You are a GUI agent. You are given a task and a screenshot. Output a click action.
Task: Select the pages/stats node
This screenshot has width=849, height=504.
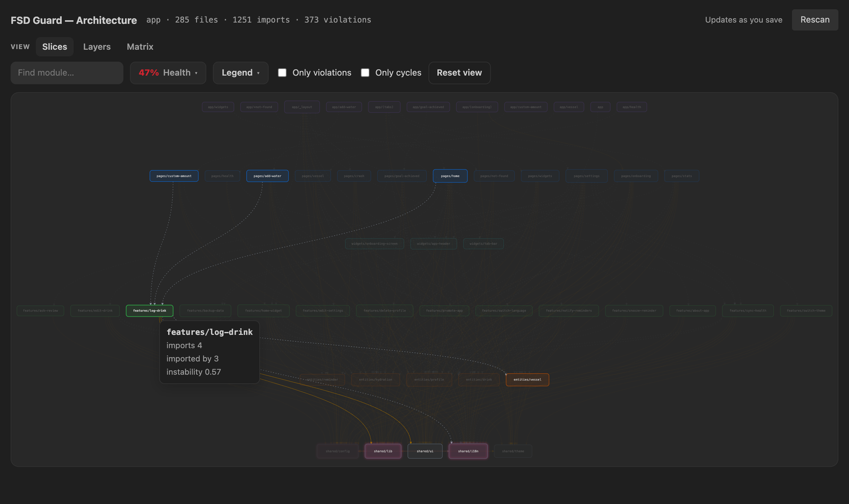pyautogui.click(x=682, y=176)
